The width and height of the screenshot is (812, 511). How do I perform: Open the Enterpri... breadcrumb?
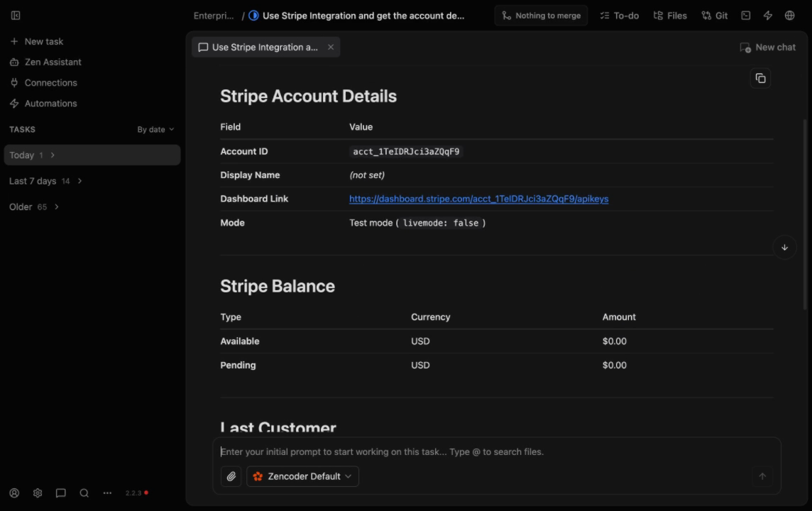(x=214, y=16)
